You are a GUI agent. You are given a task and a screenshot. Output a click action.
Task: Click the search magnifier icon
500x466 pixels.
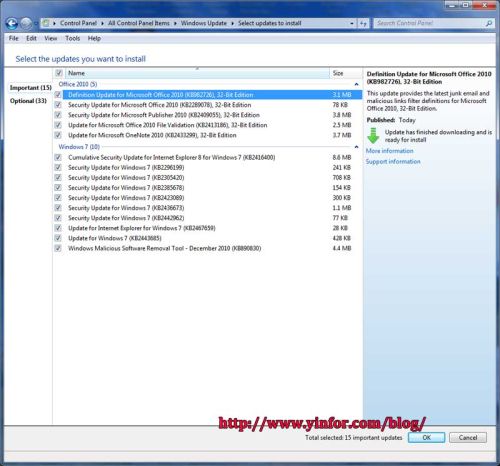[489, 23]
